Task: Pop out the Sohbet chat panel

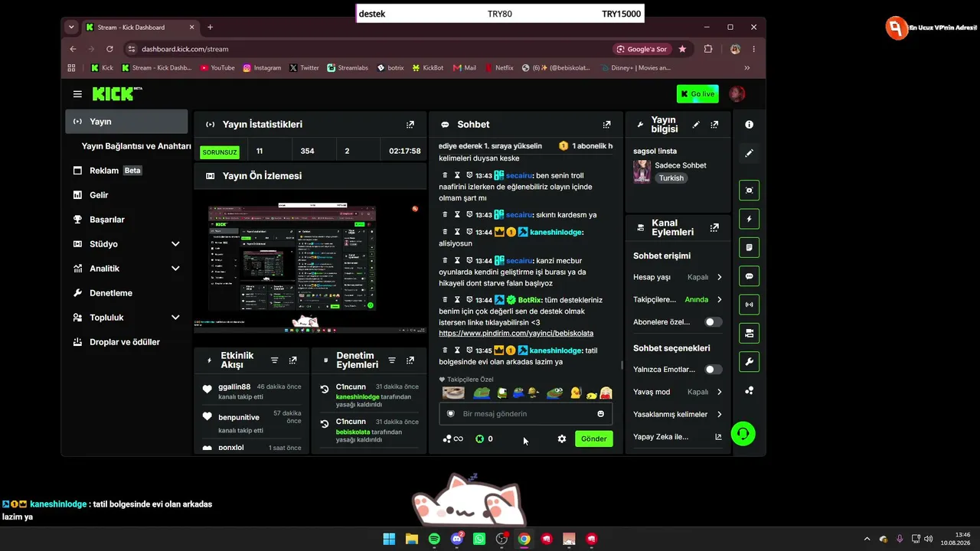Action: pos(606,124)
